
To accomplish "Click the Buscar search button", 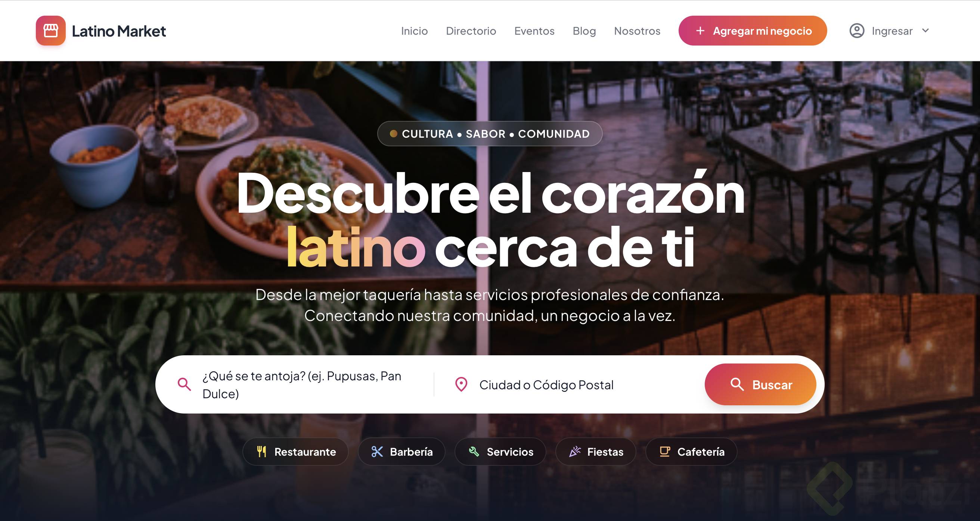I will pyautogui.click(x=760, y=384).
